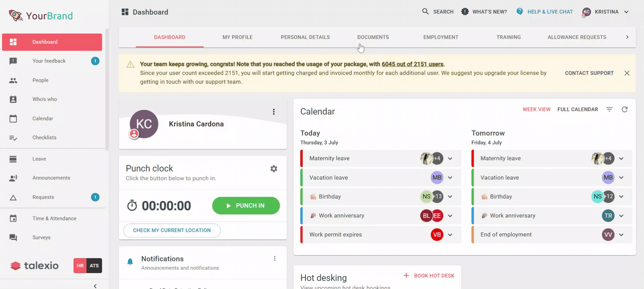Open Requests in sidebar

pos(52,197)
